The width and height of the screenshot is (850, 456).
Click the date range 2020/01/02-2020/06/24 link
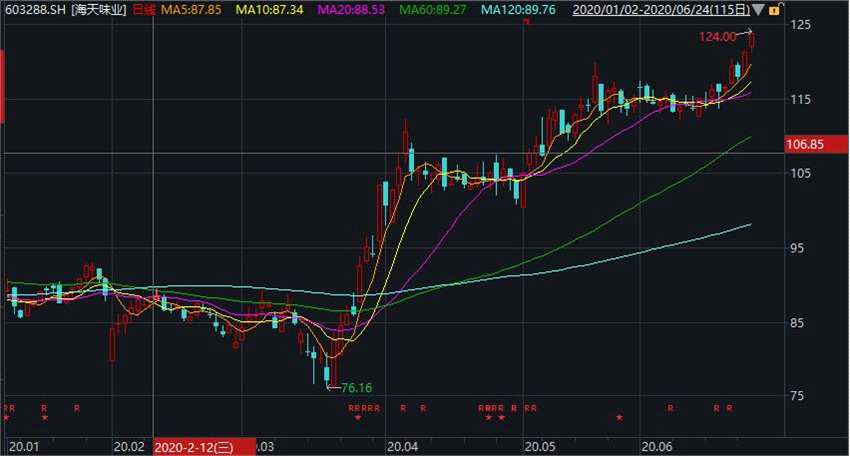tap(661, 9)
